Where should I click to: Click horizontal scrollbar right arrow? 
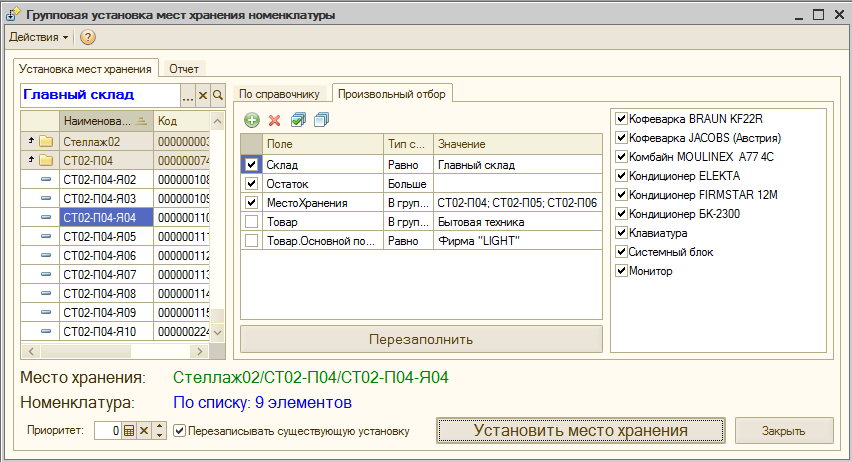click(199, 352)
